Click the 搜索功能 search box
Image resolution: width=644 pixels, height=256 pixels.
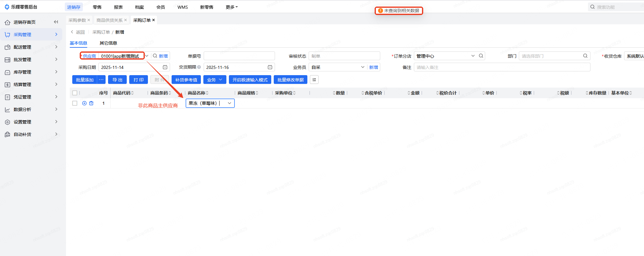617,7
